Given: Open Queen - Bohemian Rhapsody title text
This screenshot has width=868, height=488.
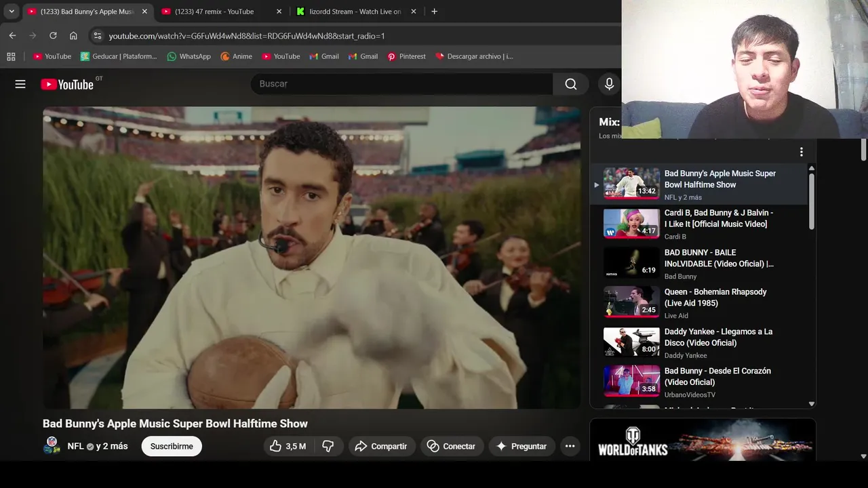Looking at the screenshot, I should [x=715, y=298].
